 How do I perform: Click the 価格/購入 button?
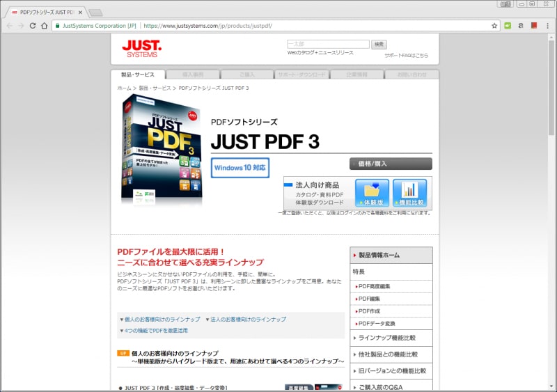point(391,164)
